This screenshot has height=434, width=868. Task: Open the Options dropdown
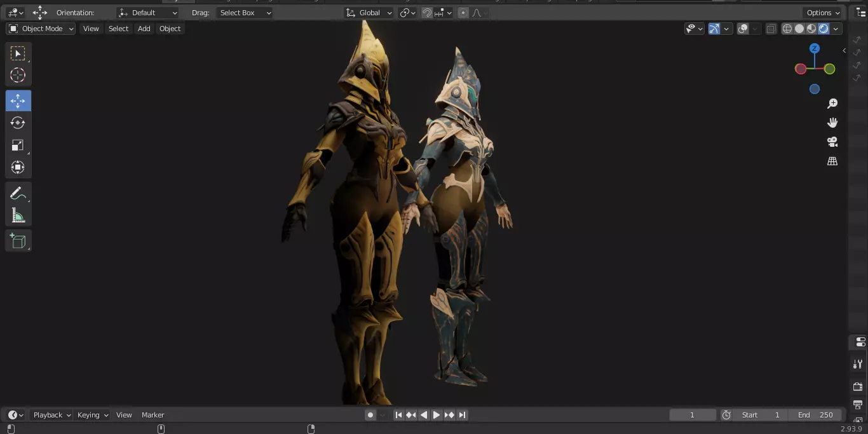(x=824, y=13)
